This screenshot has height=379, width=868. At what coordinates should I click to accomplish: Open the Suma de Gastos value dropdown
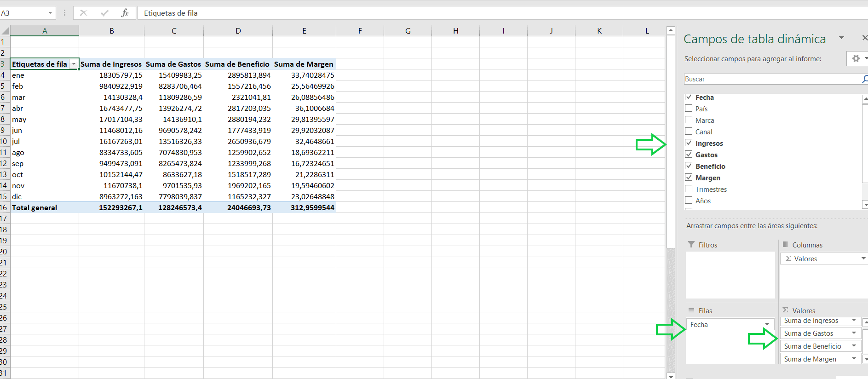pyautogui.click(x=854, y=333)
